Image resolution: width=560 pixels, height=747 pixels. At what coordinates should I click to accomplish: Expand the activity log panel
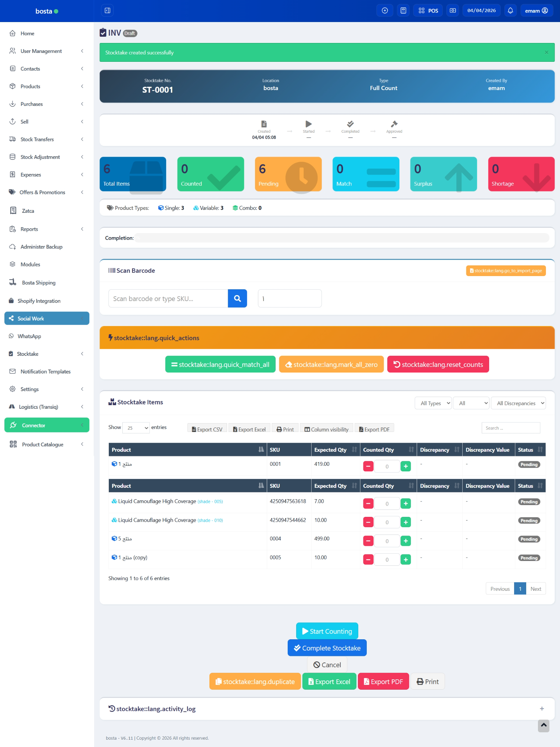pyautogui.click(x=542, y=709)
